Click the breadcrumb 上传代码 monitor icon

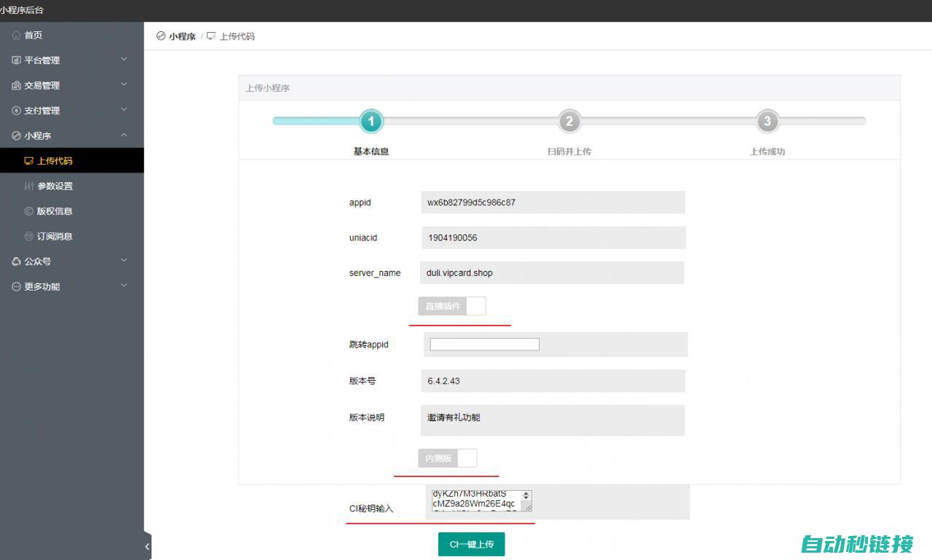[211, 36]
